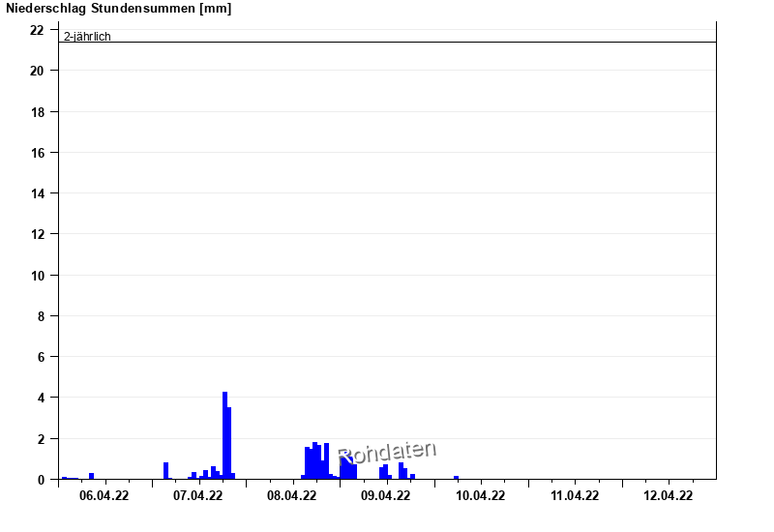Click the chart title Niederschlag Stundensummen [mm]
The height and width of the screenshot is (532, 774).
[119, 9]
